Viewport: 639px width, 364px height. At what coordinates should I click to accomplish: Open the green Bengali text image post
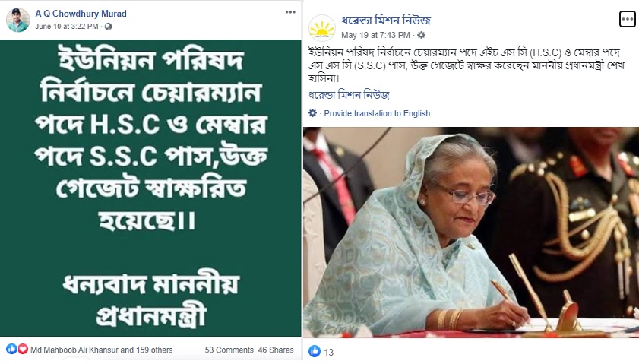(150, 188)
